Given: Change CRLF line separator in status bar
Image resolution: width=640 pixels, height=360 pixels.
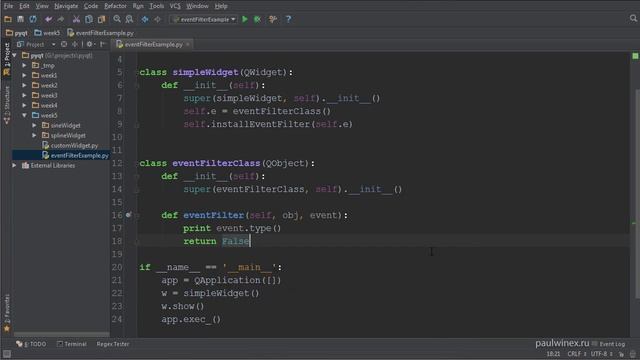Looking at the screenshot, I should [576, 354].
